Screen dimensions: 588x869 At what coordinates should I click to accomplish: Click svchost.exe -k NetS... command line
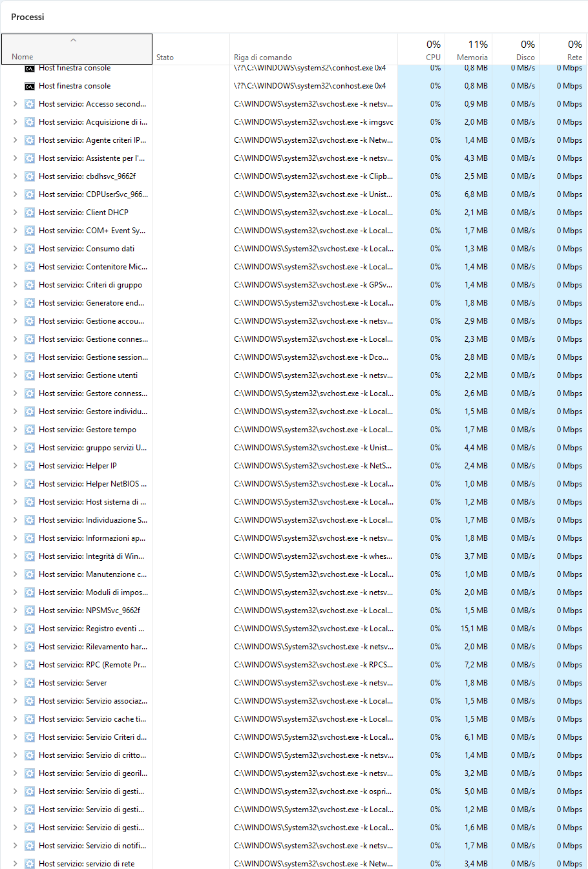click(313, 465)
